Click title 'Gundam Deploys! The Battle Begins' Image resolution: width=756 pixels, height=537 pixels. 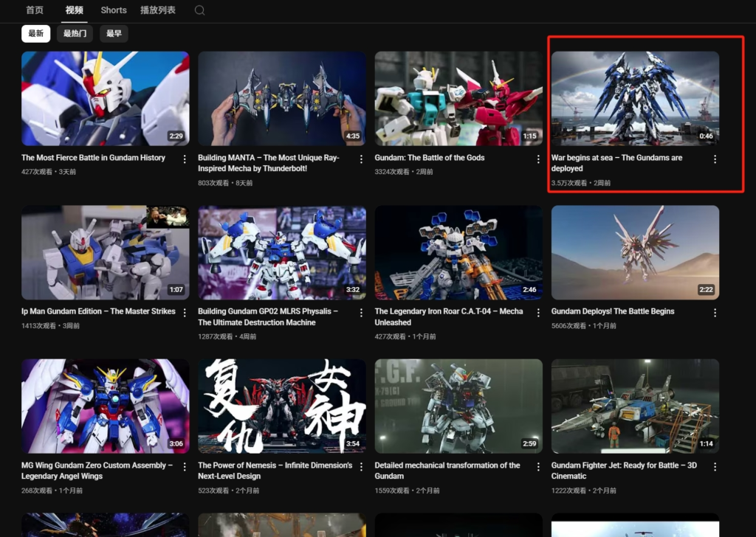tap(612, 311)
